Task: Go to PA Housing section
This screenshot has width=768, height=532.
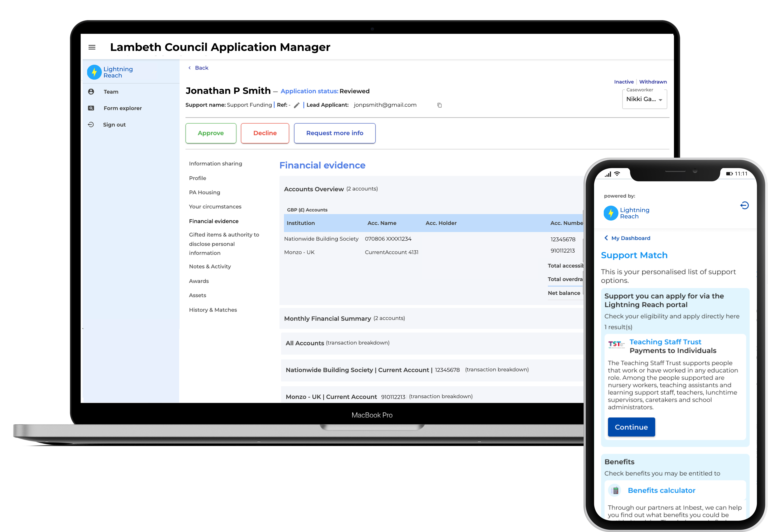Action: [204, 192]
